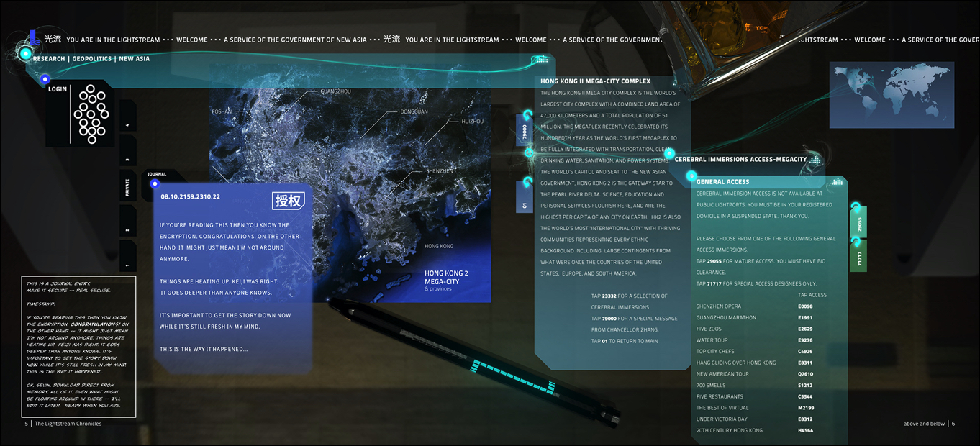Click cyan node left of General Access title

[x=691, y=176]
